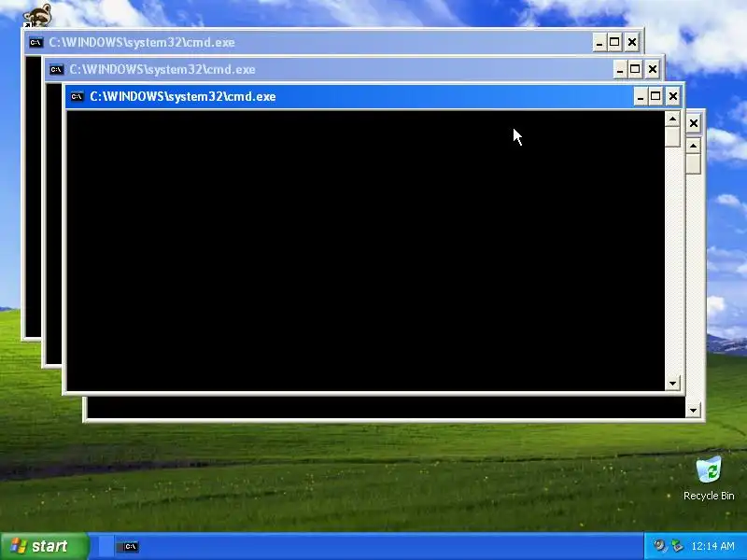The width and height of the screenshot is (747, 560).
Task: Minimize the rearmost cmd window
Action: pos(599,42)
